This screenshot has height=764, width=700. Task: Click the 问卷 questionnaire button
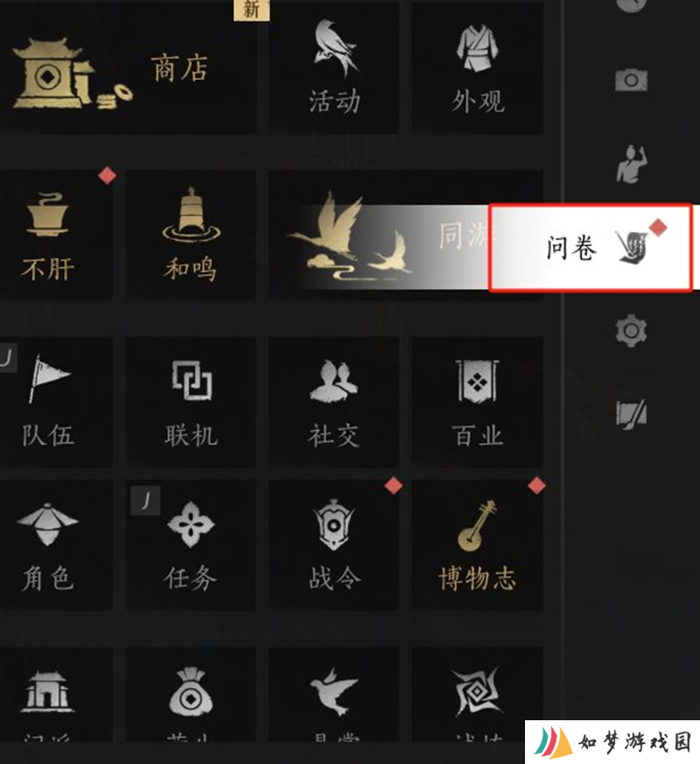tap(591, 248)
